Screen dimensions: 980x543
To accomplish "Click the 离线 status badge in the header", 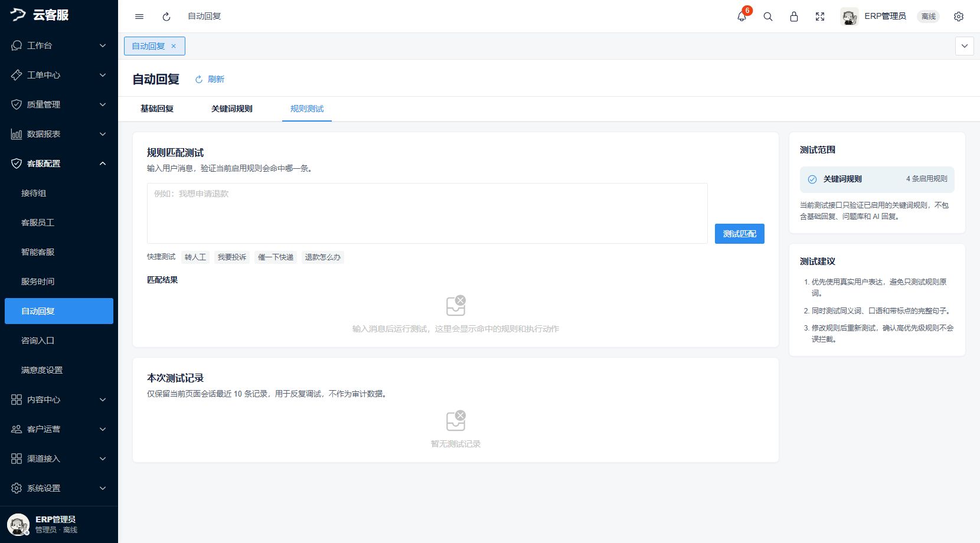I will (929, 17).
